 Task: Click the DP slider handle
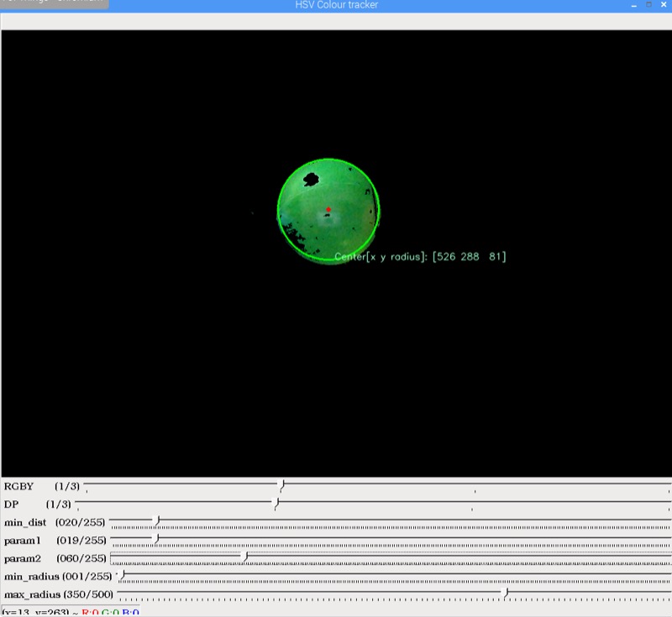[x=277, y=504]
